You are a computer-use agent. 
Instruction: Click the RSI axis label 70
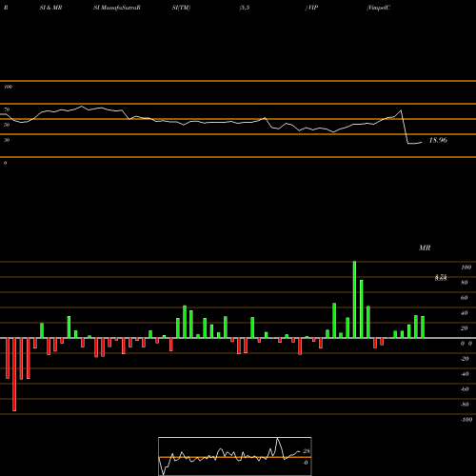tap(7, 109)
